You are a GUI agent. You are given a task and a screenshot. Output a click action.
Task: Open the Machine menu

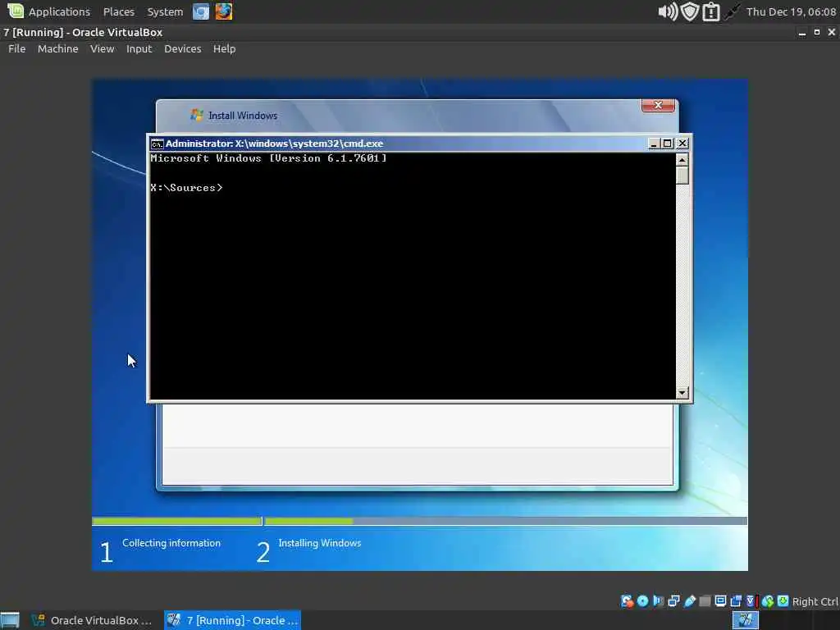(x=58, y=48)
